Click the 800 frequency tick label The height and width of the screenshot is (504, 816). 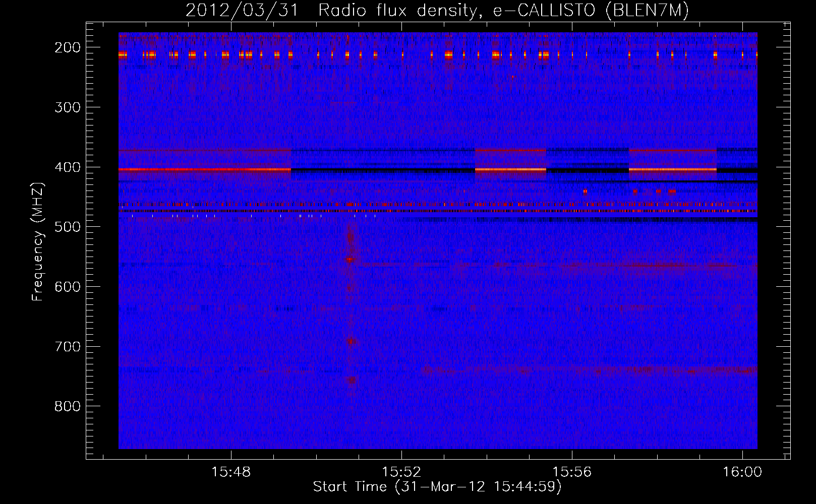(68, 406)
